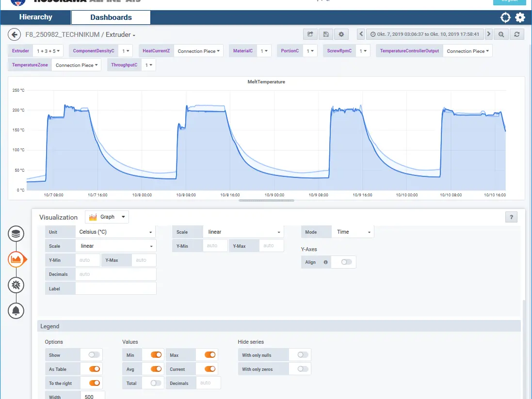This screenshot has height=399, width=532.
Task: Open the Alert bell icon in sidebar
Action: [x=16, y=310]
